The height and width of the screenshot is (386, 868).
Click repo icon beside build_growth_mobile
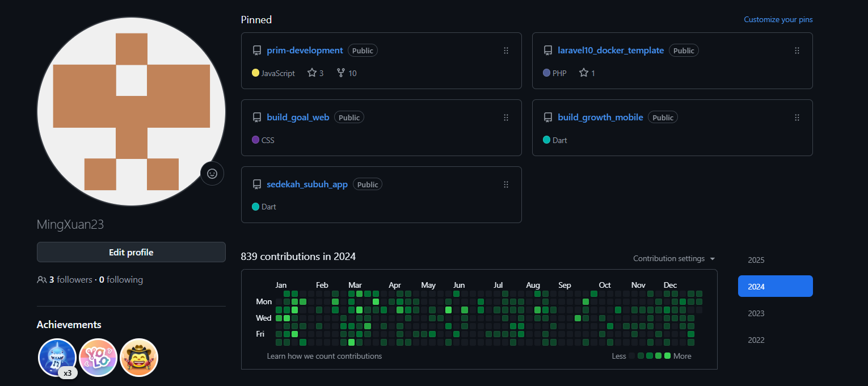(x=548, y=118)
